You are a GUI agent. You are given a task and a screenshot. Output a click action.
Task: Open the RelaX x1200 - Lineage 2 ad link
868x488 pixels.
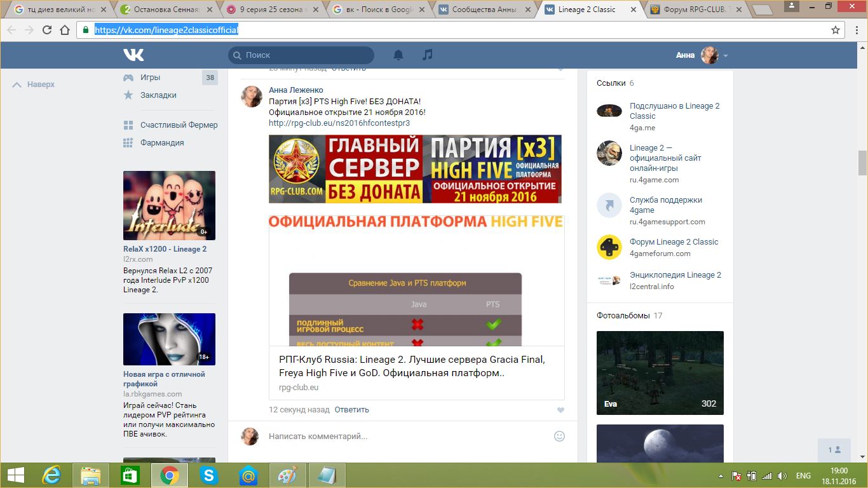(165, 249)
